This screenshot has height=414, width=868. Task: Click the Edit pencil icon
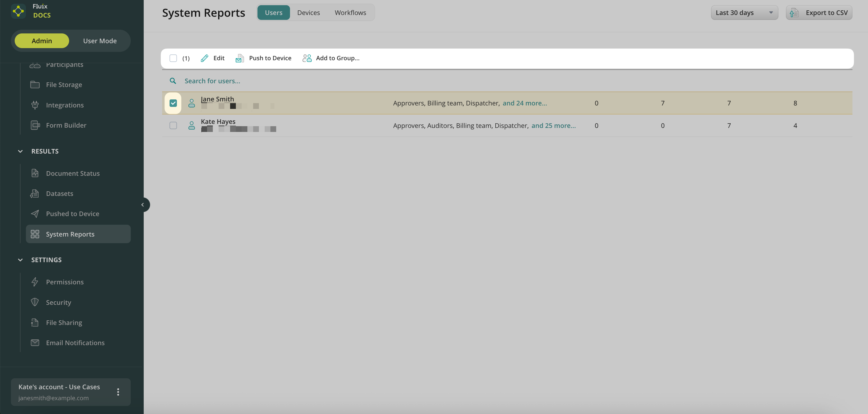[x=204, y=58]
